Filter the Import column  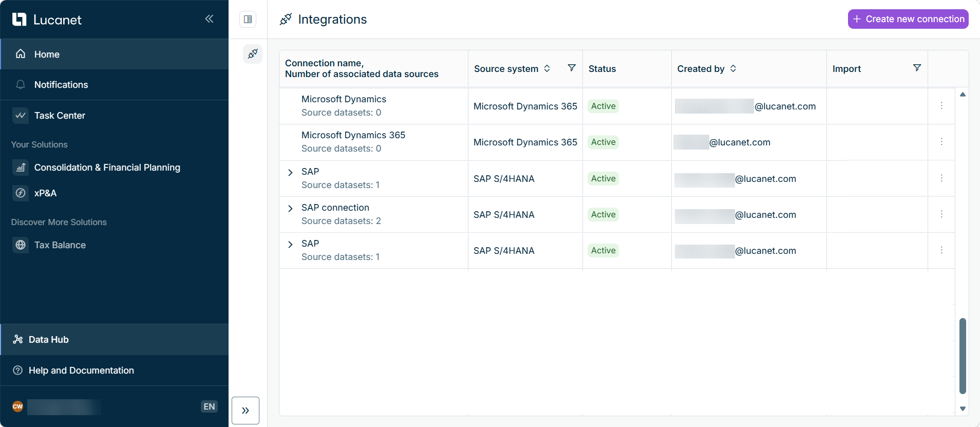coord(917,68)
